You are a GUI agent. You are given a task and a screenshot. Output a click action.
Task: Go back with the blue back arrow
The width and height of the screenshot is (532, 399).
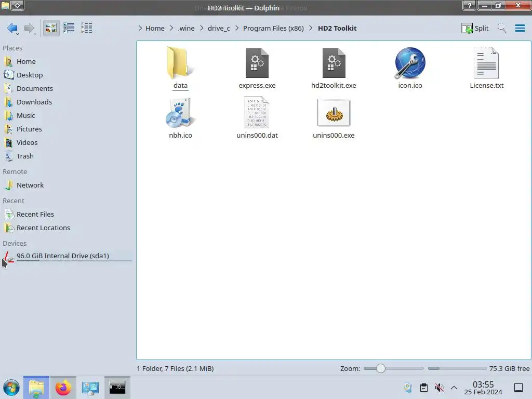(12, 28)
